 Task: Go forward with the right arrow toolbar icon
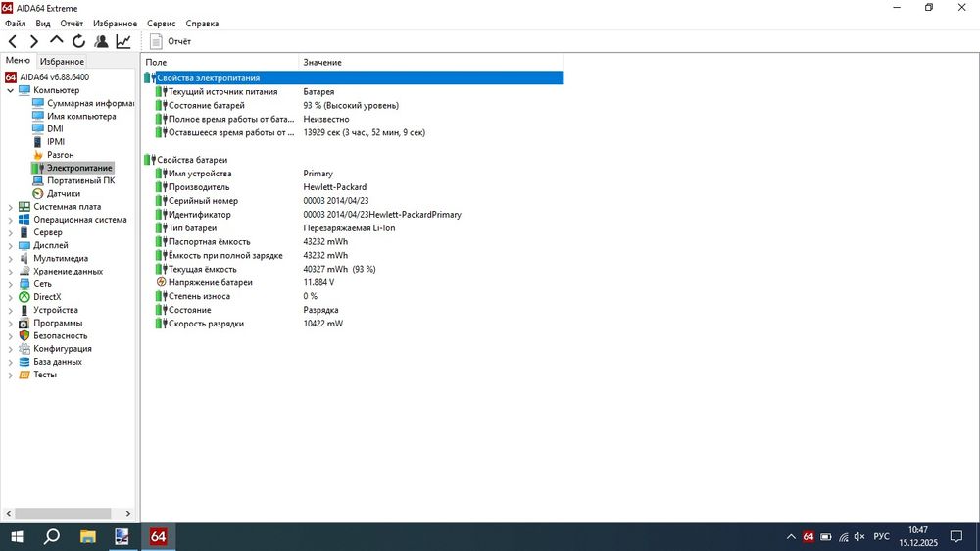tap(34, 41)
